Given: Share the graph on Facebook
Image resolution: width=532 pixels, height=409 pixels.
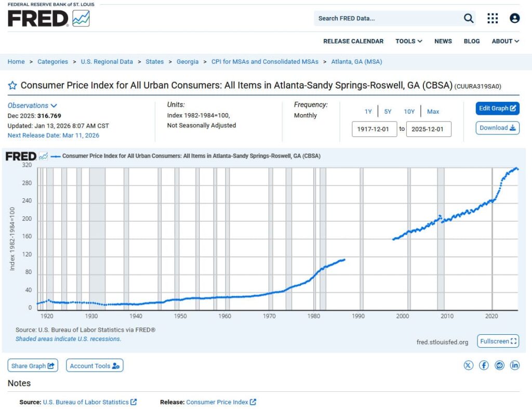Looking at the screenshot, I should point(484,365).
